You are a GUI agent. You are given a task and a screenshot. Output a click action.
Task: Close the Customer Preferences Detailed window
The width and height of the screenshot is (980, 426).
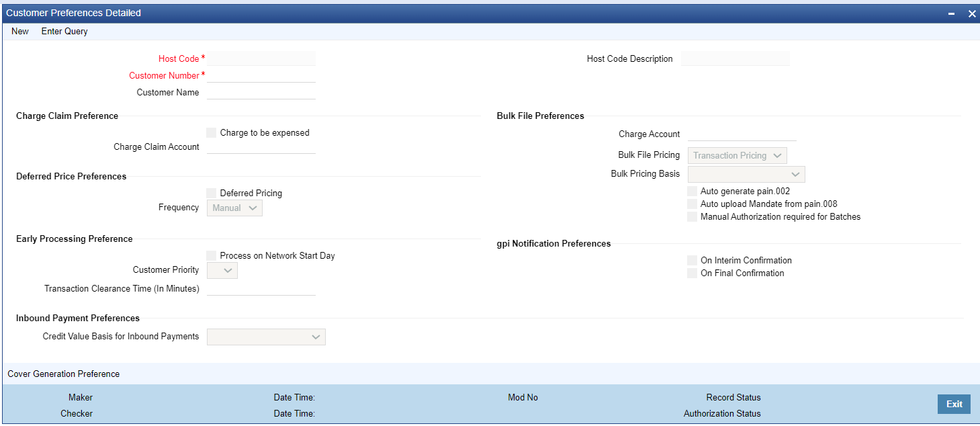971,13
